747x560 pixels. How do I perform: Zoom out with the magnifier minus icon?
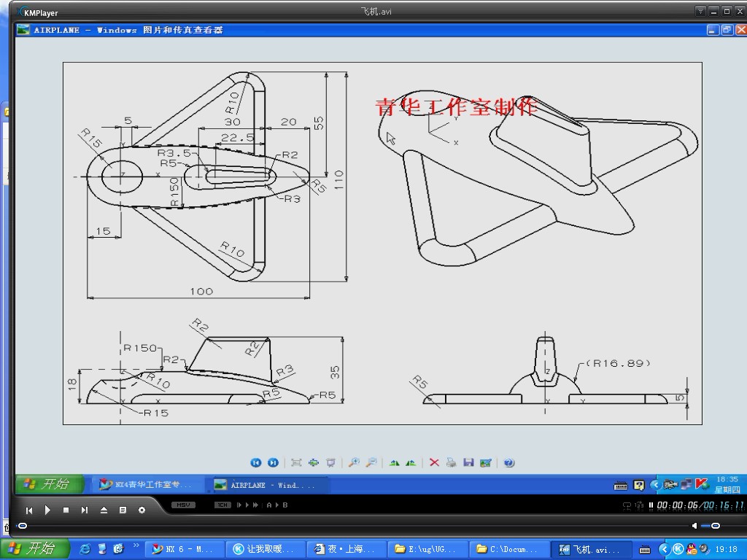coord(371,462)
